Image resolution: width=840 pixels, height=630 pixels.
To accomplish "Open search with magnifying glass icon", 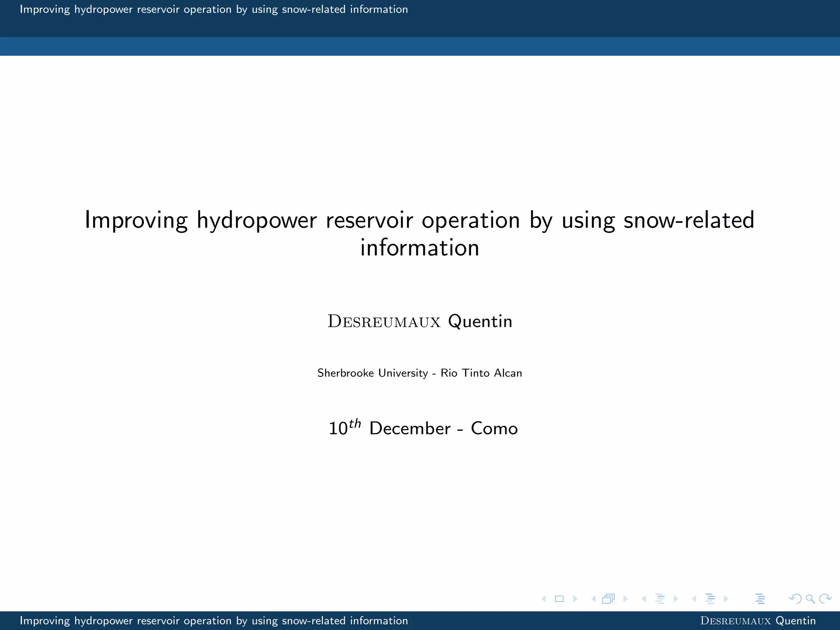I will 810,599.
